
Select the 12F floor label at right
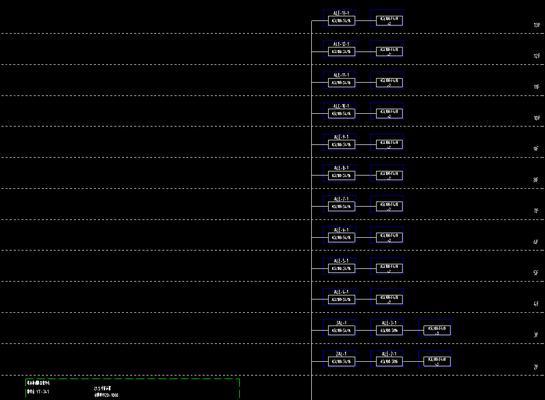coord(537,56)
